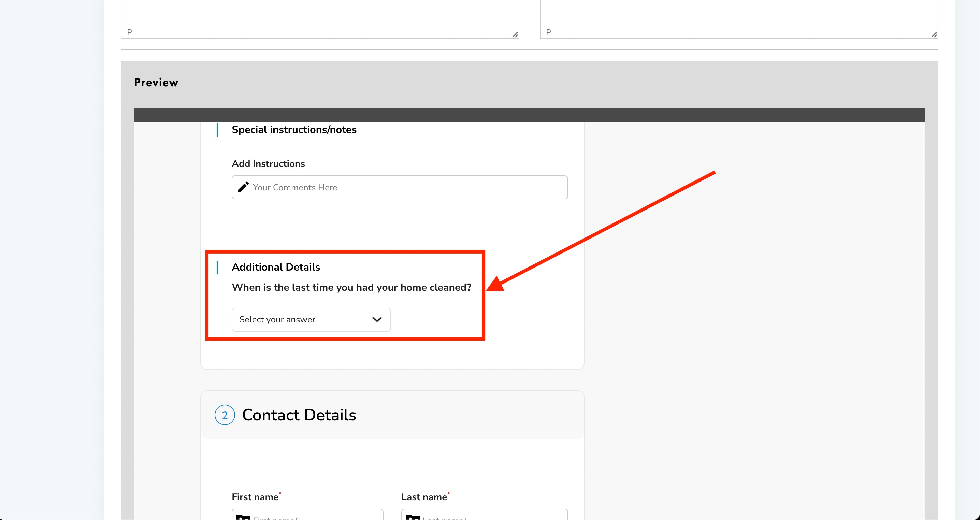The height and width of the screenshot is (520, 980).
Task: Click the right editor's resize handle
Action: coord(934,34)
